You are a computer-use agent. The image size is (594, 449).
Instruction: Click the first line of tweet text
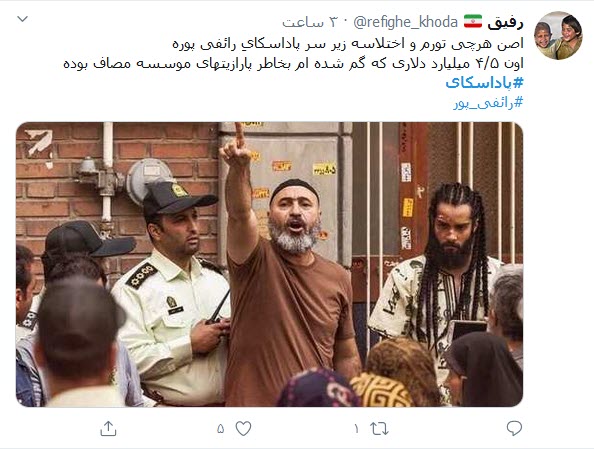(x=348, y=44)
